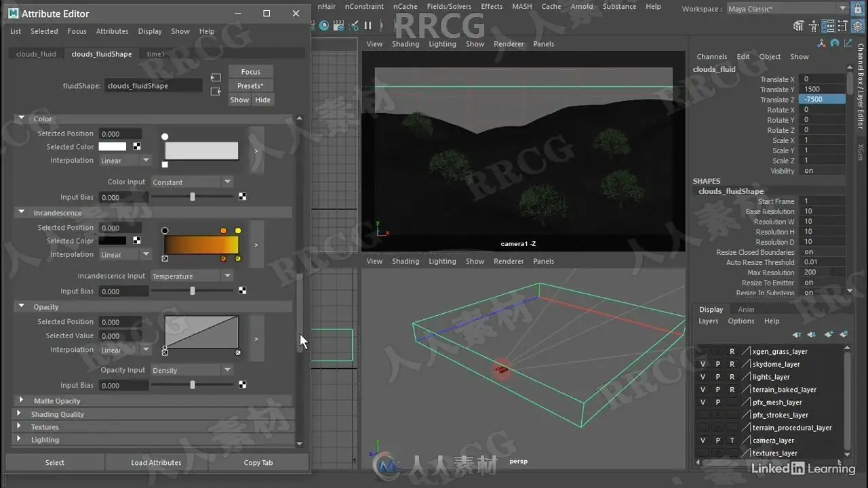Click the go-to-input-connection icon beside fluidShape
Image resolution: width=868 pixels, height=488 pixels.
point(216,78)
